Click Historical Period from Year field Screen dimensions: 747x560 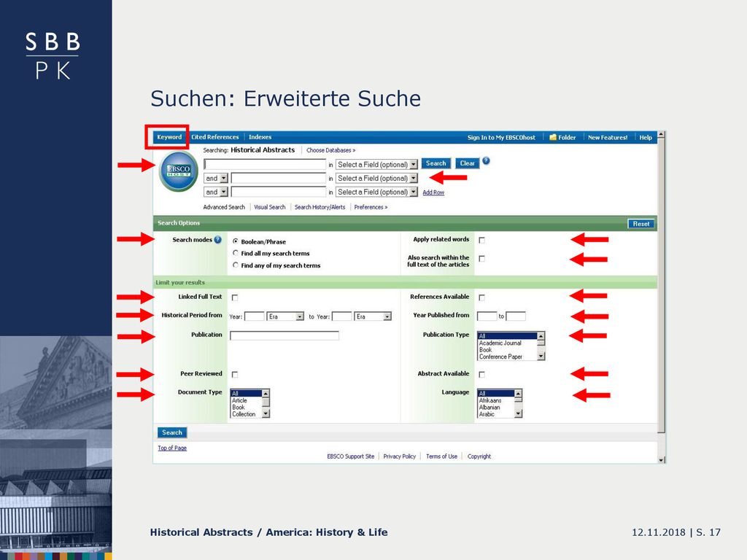coord(255,316)
